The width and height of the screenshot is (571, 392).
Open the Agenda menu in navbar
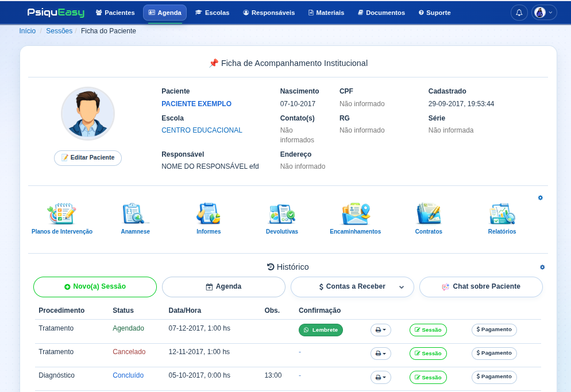pyautogui.click(x=165, y=13)
